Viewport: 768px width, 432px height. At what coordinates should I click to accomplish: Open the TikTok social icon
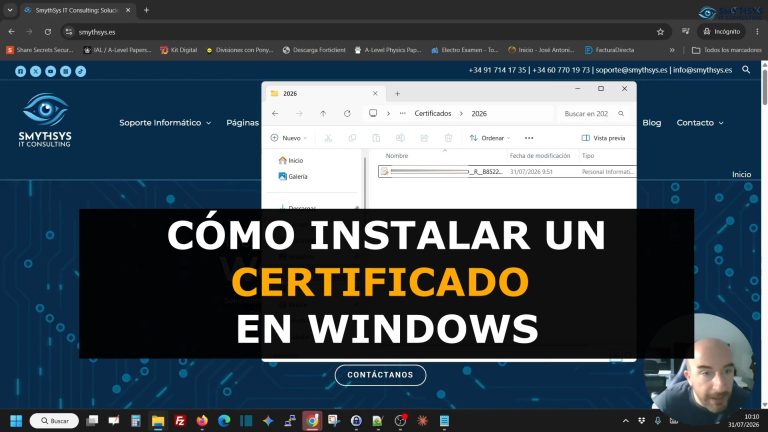[81, 71]
